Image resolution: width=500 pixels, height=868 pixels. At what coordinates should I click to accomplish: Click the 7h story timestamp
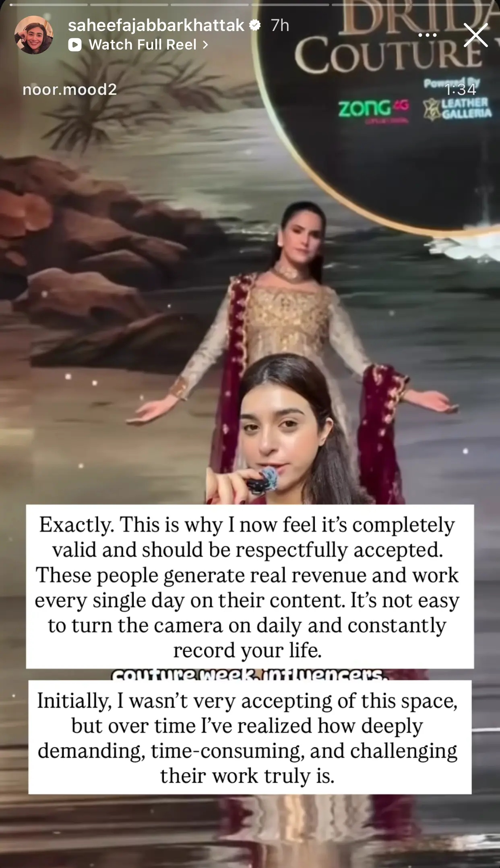pyautogui.click(x=280, y=25)
